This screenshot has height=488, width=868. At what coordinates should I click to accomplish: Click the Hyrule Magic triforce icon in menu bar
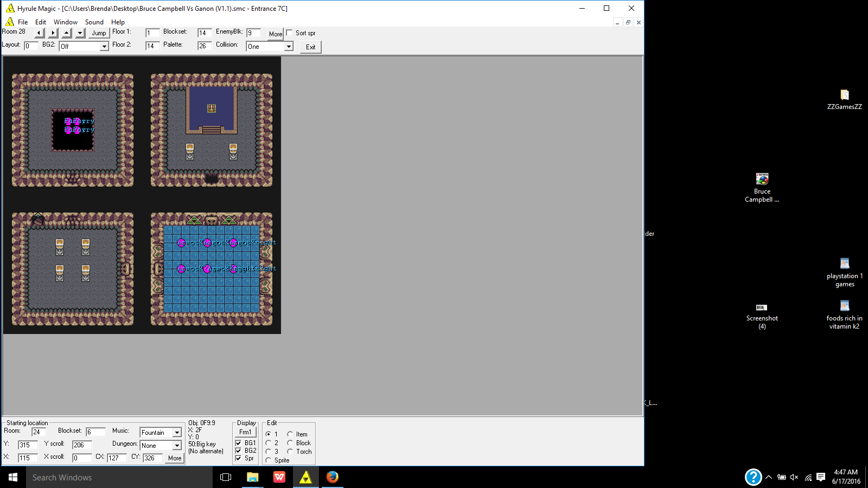coord(10,22)
